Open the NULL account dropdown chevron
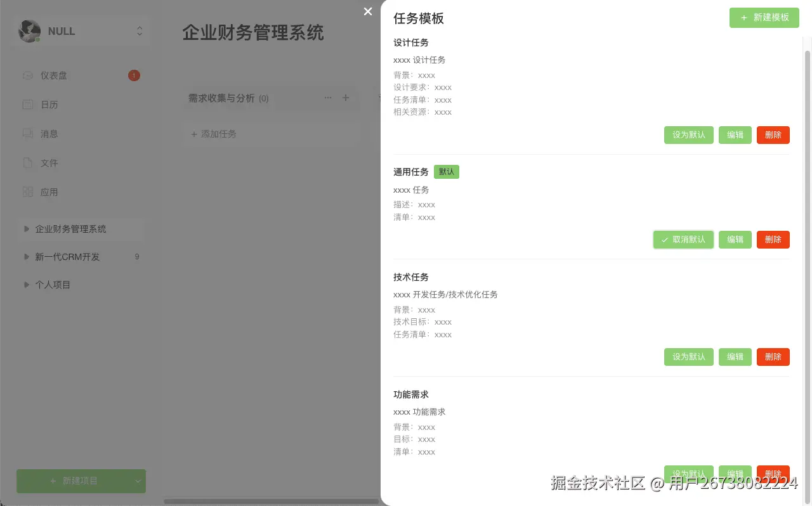 tap(140, 30)
